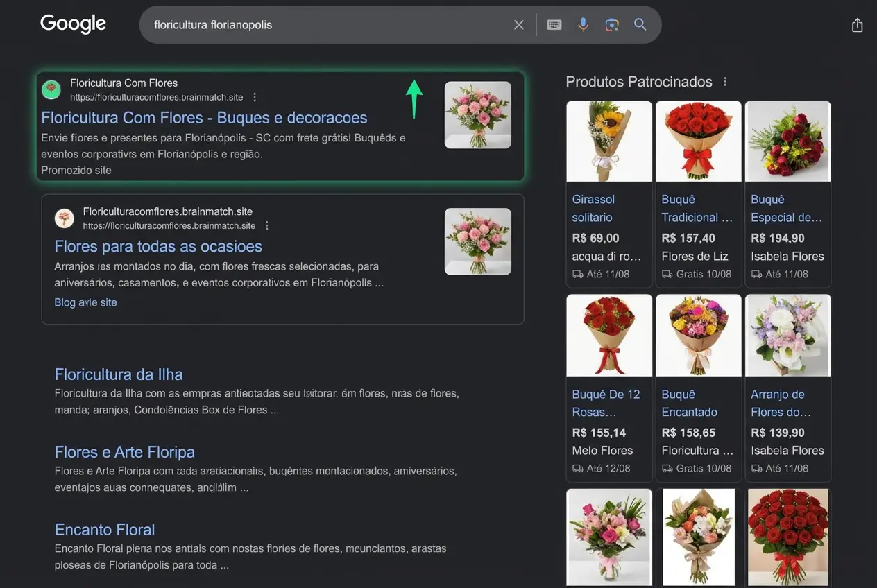Viewport: 877px width, 588px height.
Task: Click second result bouquet thumbnail
Action: click(x=478, y=241)
